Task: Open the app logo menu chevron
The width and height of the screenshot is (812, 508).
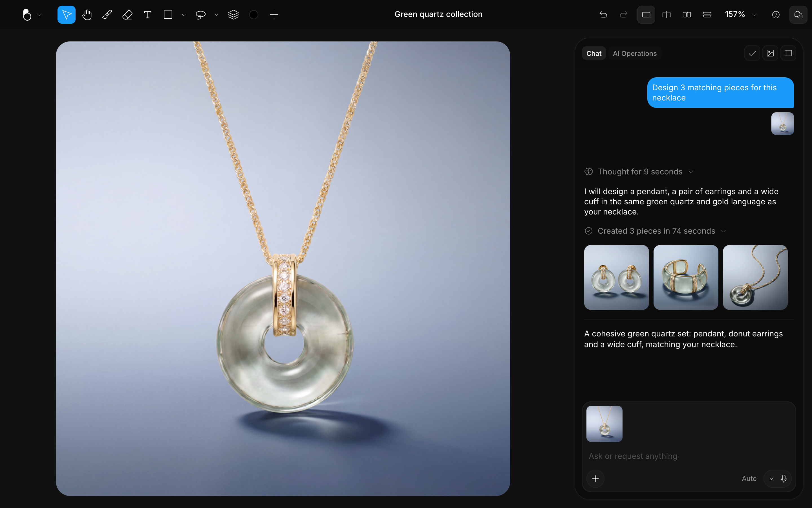Action: tap(39, 15)
